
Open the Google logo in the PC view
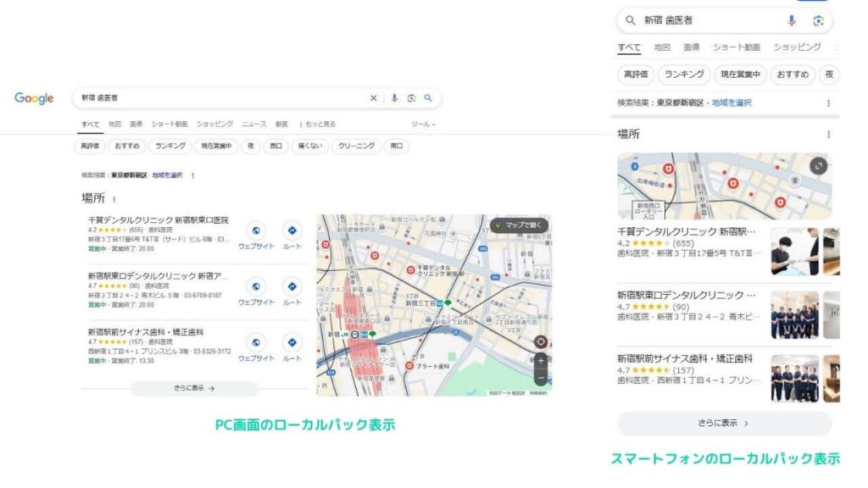pyautogui.click(x=34, y=98)
